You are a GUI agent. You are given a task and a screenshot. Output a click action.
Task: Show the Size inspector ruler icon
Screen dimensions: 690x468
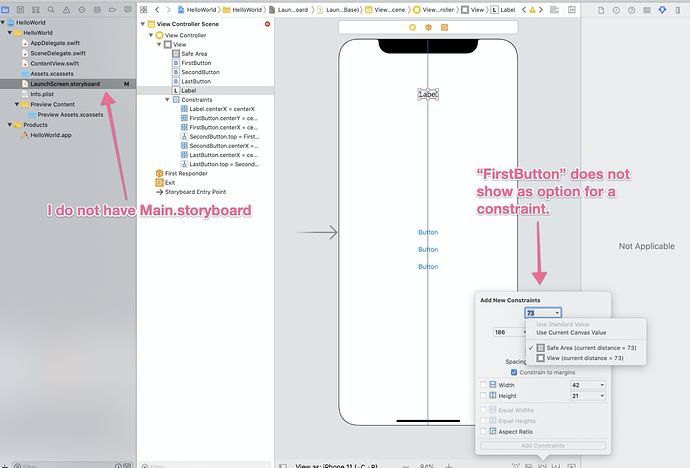tap(677, 10)
